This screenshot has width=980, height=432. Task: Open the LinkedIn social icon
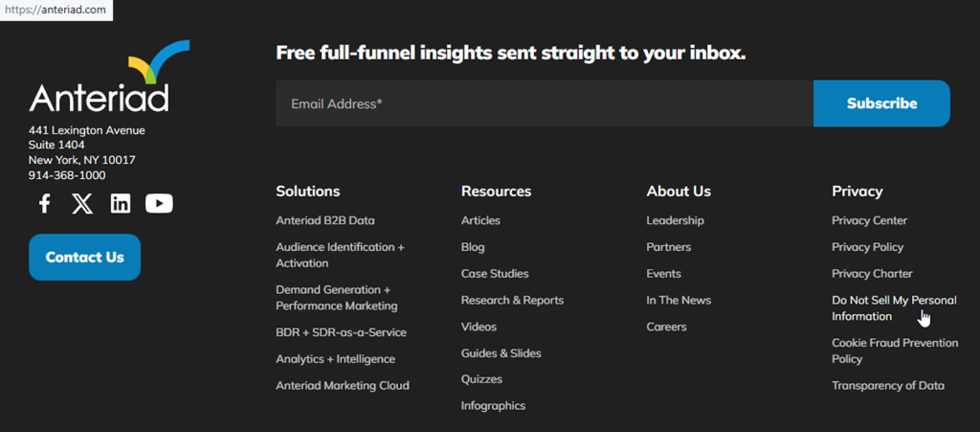tap(121, 203)
